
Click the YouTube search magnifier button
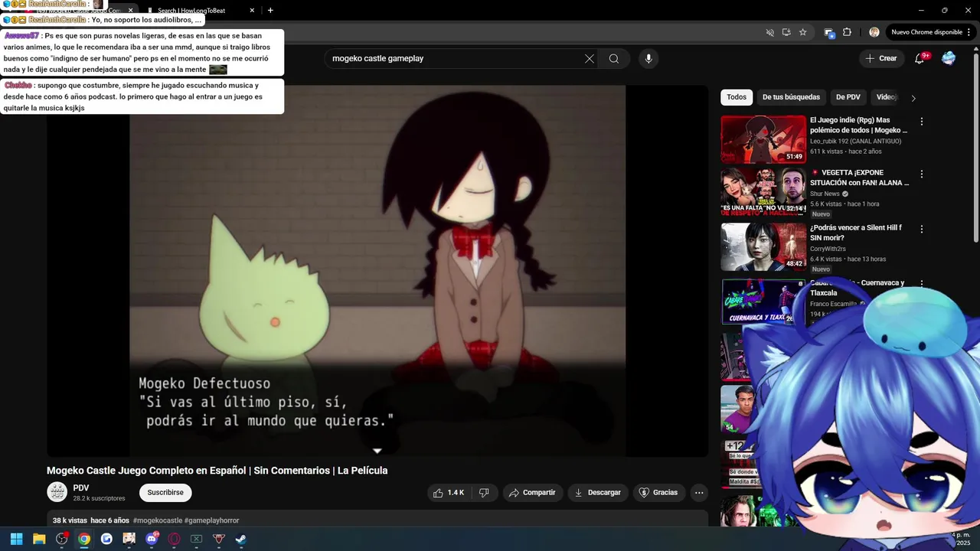[x=614, y=58]
